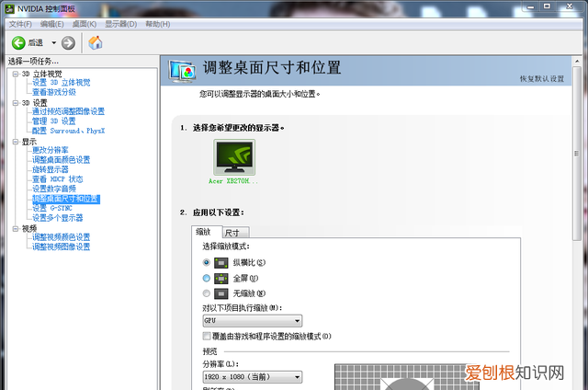This screenshot has height=390, width=588.
Task: Click the full-screen scaling mode icon
Action: 221,279
